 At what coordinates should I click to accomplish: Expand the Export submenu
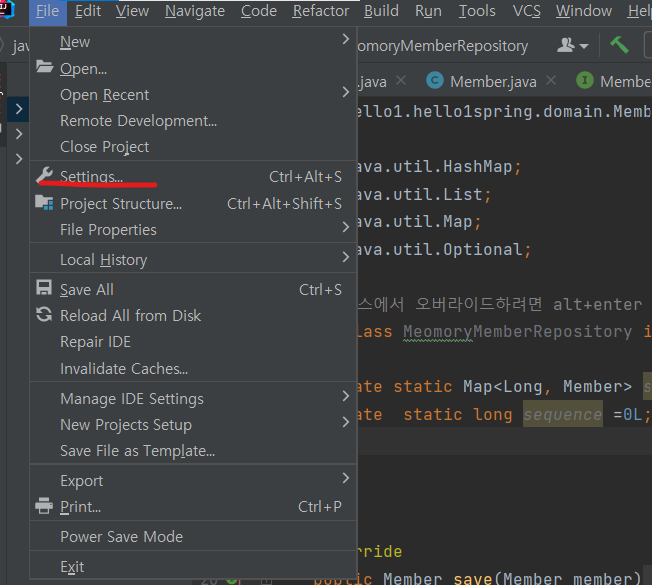pyautogui.click(x=346, y=478)
